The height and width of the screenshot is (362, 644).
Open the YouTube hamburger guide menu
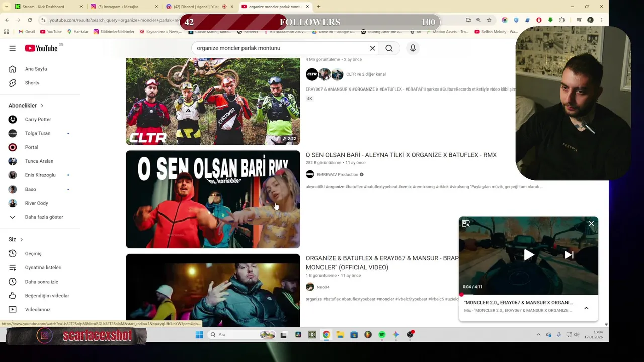12,48
